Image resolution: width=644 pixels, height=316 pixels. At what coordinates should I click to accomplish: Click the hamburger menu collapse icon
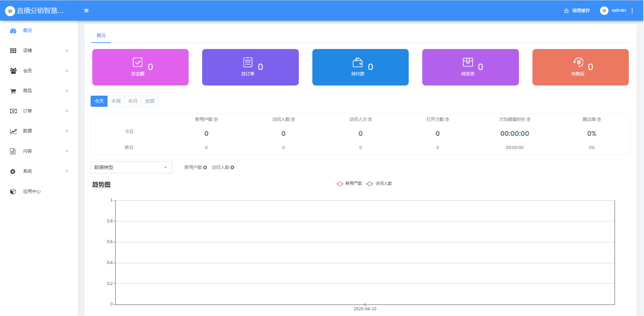[86, 10]
